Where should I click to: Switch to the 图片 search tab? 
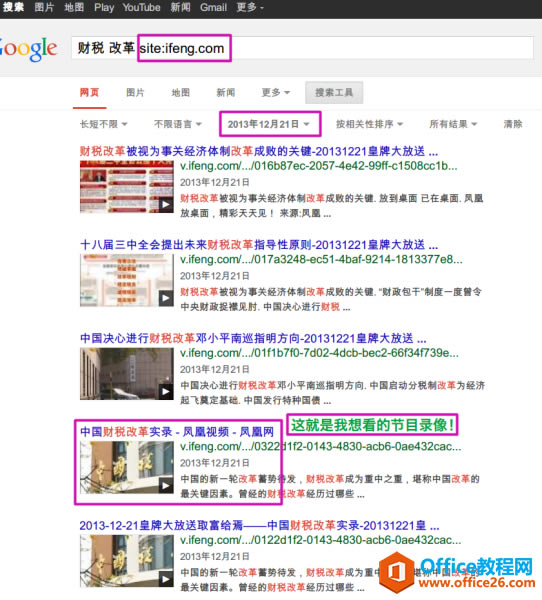pyautogui.click(x=135, y=93)
